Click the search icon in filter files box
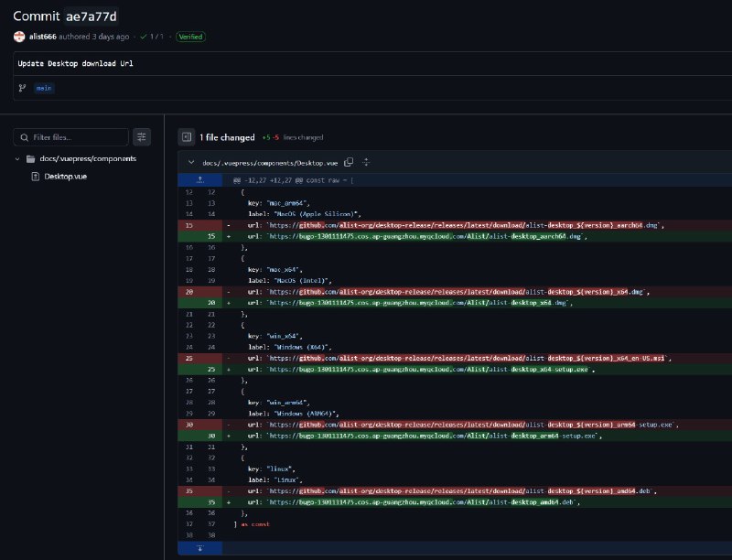This screenshot has width=732, height=560. click(x=24, y=137)
